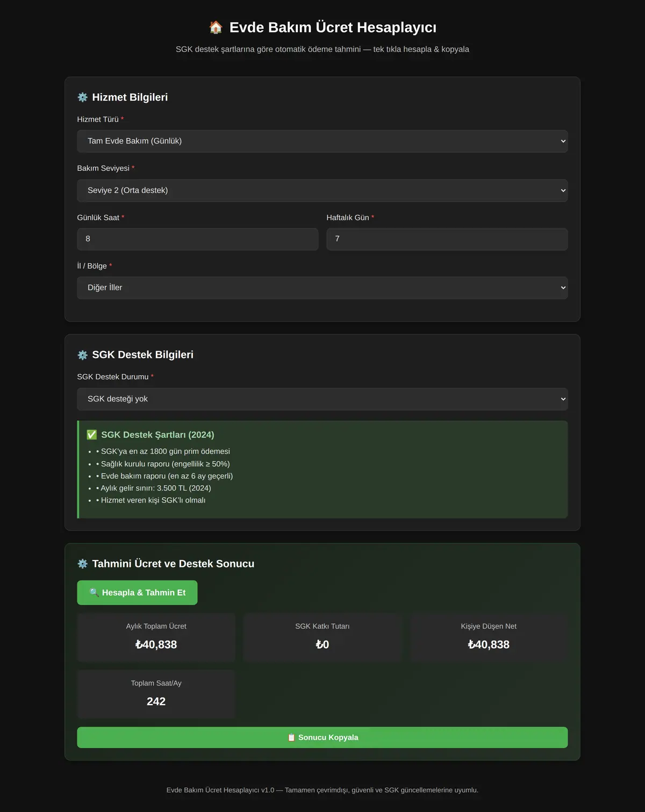Viewport: 645px width, 812px height.
Task: Expand the Bakım Seviyesi selector
Action: tap(322, 190)
